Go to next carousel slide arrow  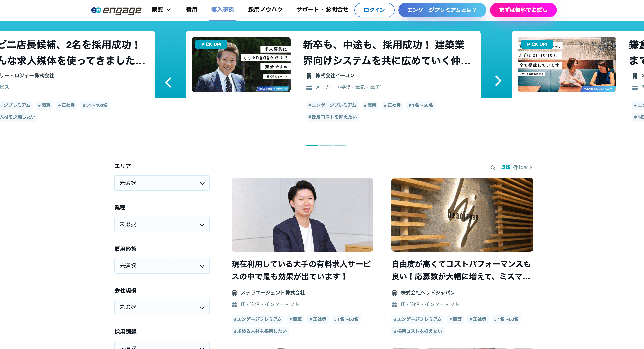(x=498, y=81)
